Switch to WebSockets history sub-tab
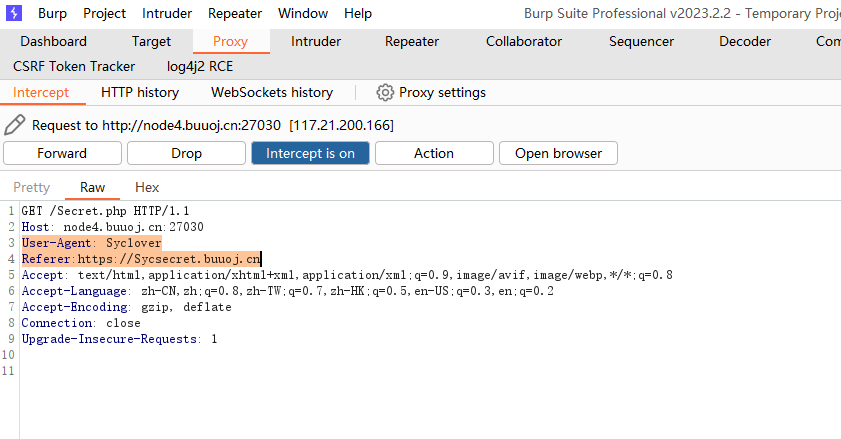Image resolution: width=841 pixels, height=439 pixels. [x=272, y=92]
